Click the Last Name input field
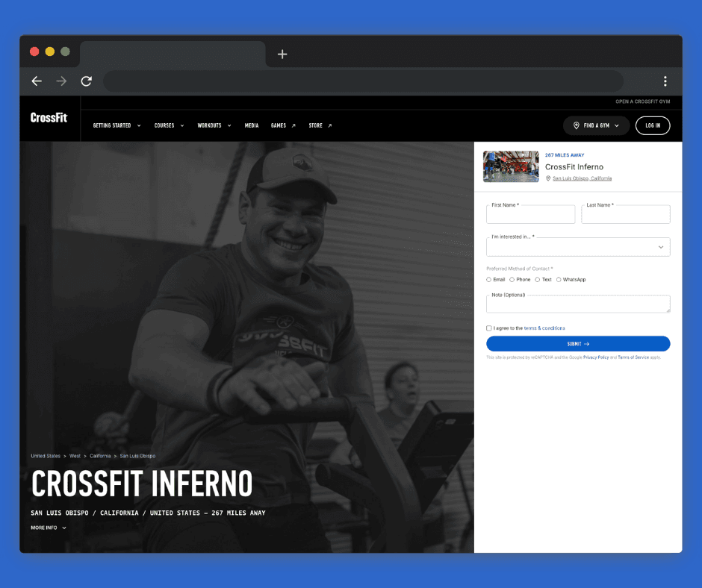Screen dimensions: 702x588 625,214
